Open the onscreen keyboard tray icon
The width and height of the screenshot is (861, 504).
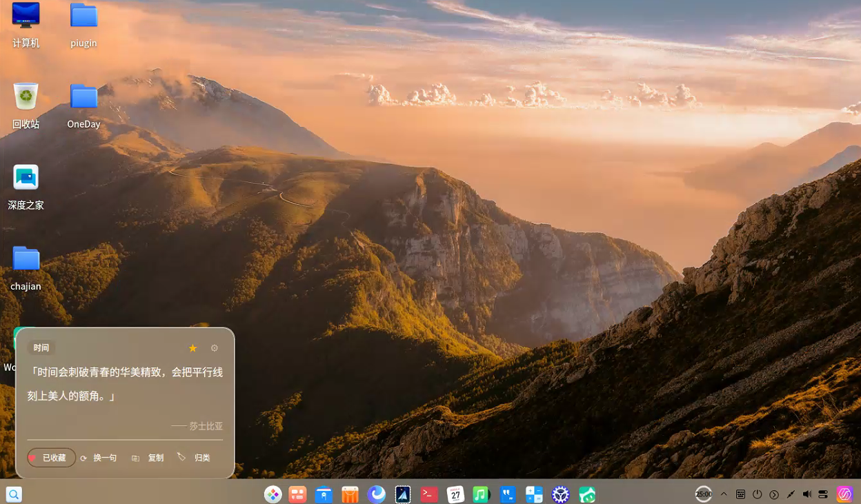pyautogui.click(x=740, y=494)
